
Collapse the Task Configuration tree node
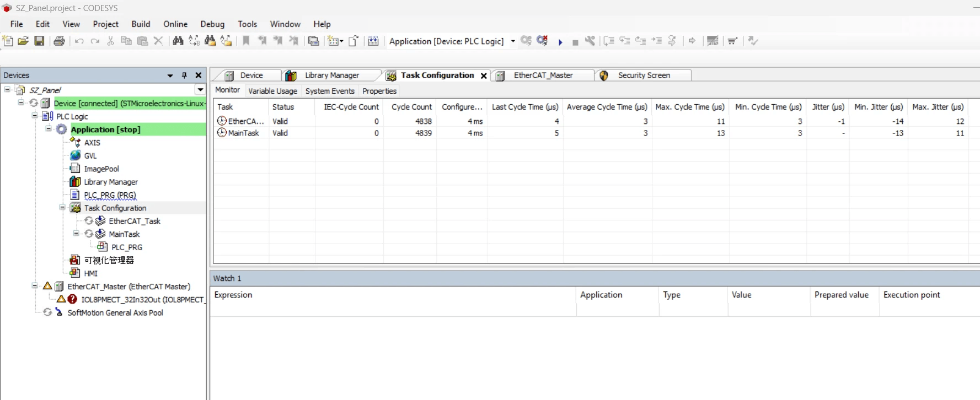pos(62,208)
